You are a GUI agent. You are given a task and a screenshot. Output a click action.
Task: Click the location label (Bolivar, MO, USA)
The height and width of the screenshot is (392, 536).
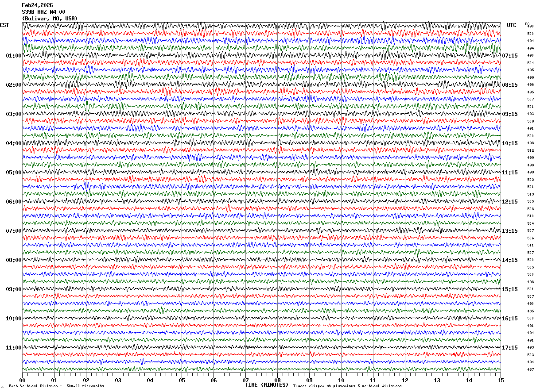click(50, 19)
